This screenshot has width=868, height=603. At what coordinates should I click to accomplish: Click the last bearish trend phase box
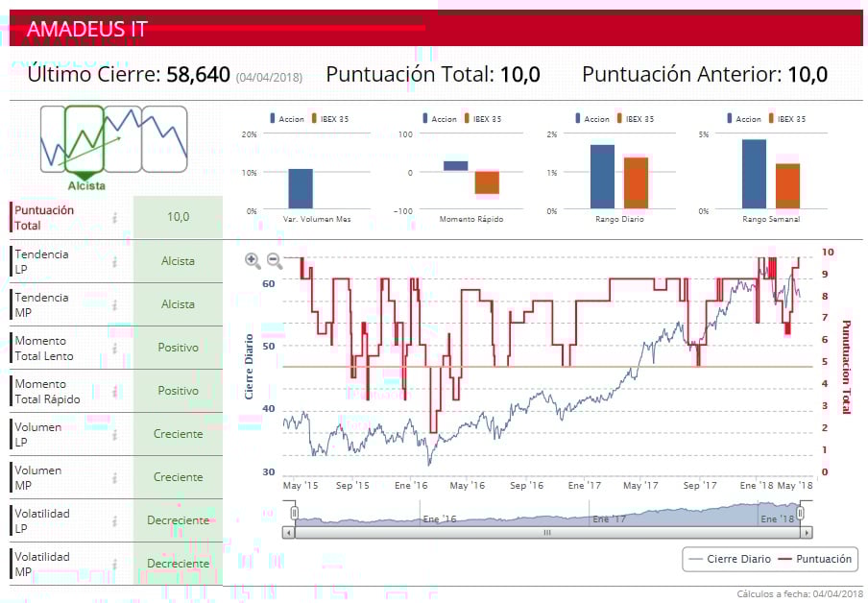(165, 139)
